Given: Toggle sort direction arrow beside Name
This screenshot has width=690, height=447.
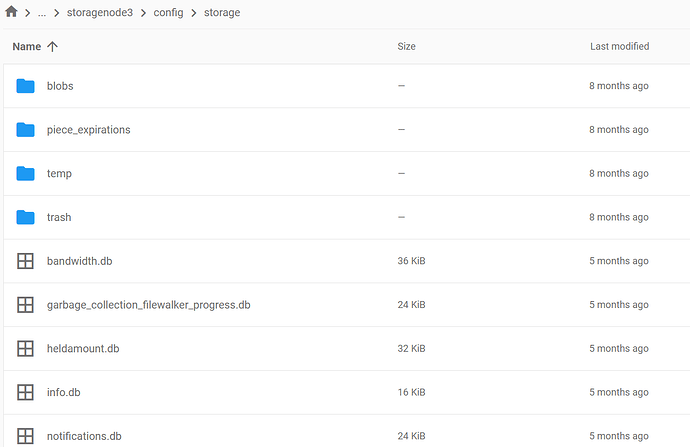Looking at the screenshot, I should pyautogui.click(x=52, y=47).
